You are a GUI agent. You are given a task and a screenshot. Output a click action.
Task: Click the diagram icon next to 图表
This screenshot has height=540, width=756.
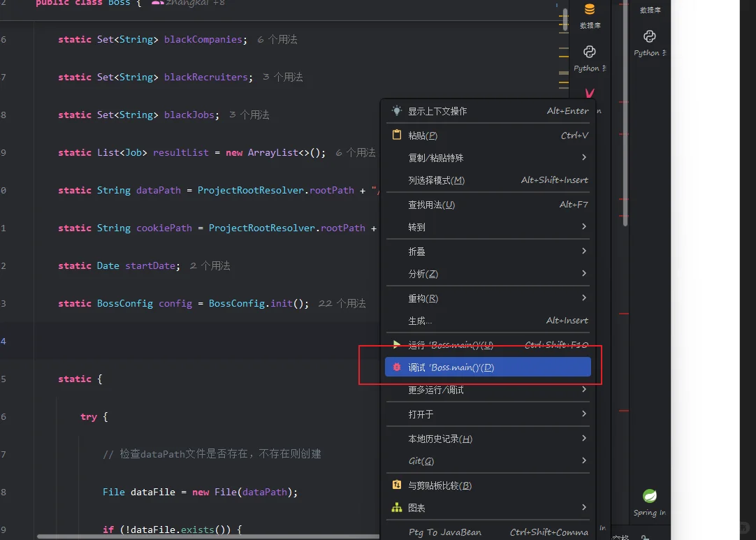pos(396,507)
